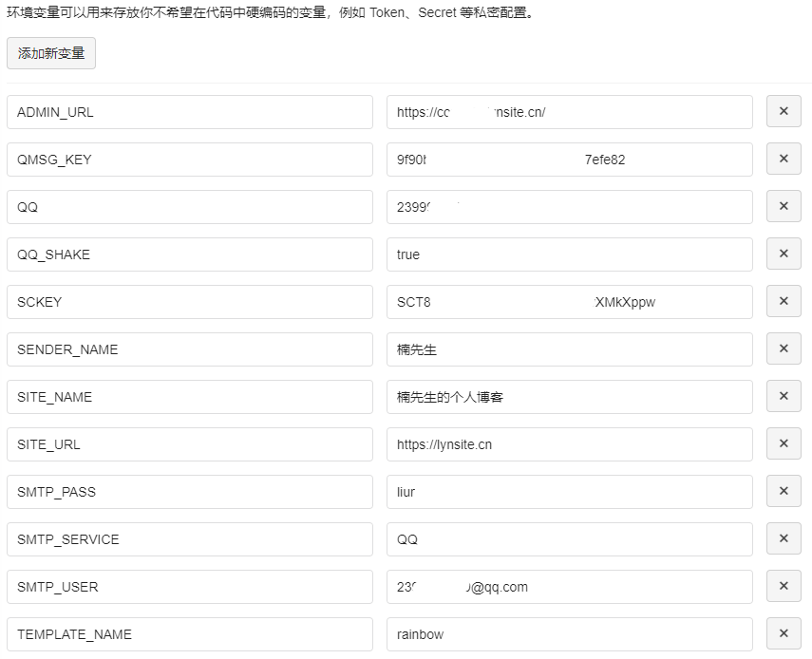The height and width of the screenshot is (659, 812).
Task: Focus the ADMIN_URL name field
Action: coord(189,112)
